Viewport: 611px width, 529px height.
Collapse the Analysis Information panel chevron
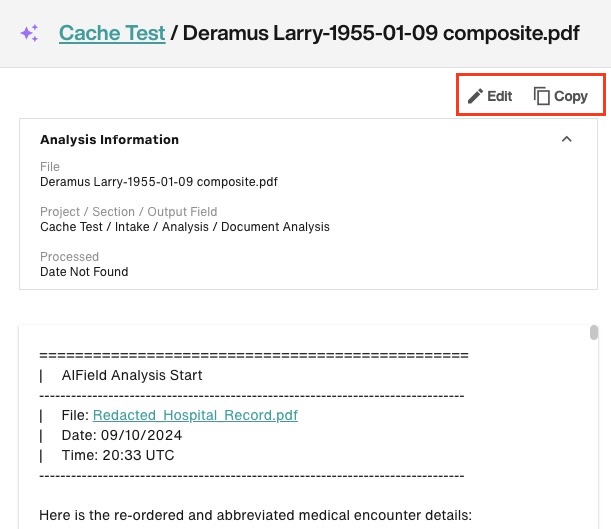click(x=567, y=139)
